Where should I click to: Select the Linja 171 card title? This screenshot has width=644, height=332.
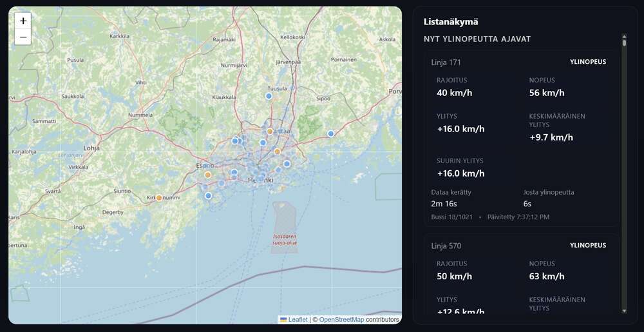(x=446, y=63)
